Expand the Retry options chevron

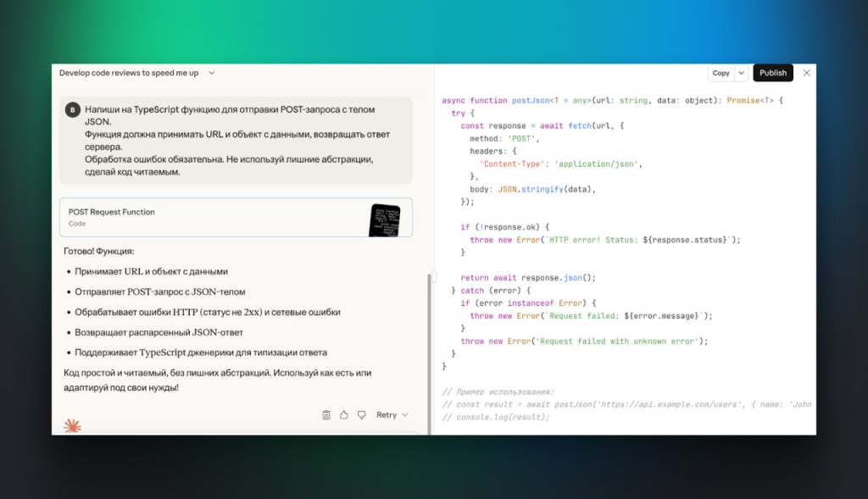(x=405, y=415)
